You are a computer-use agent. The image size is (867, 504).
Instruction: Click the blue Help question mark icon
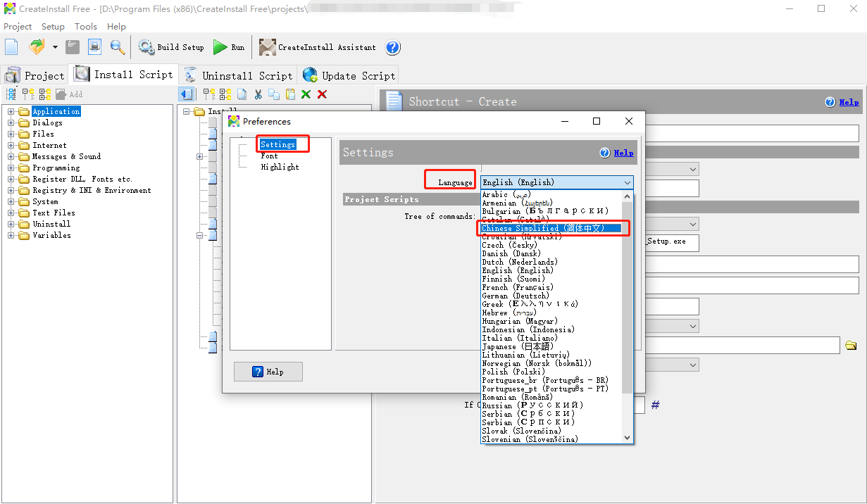click(x=392, y=47)
